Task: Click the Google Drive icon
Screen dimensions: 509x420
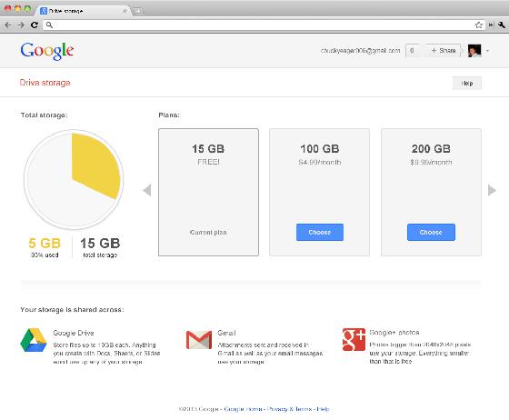Action: [x=34, y=340]
